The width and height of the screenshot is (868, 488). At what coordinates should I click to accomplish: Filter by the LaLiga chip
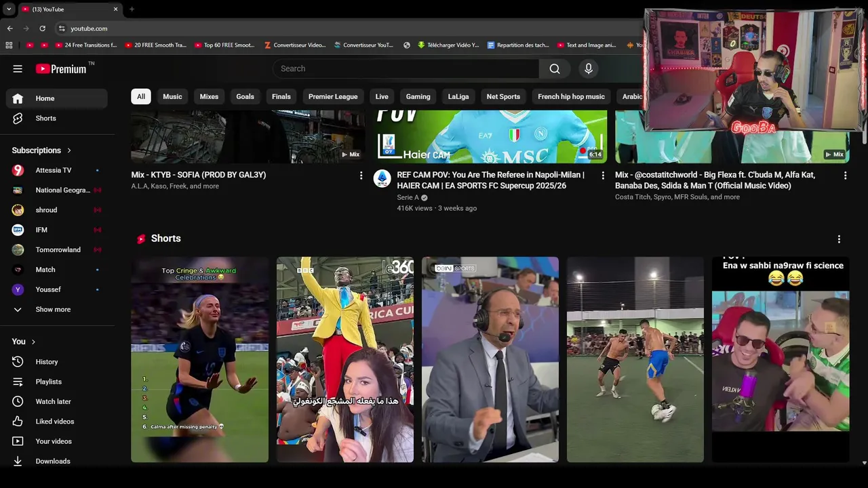click(458, 96)
